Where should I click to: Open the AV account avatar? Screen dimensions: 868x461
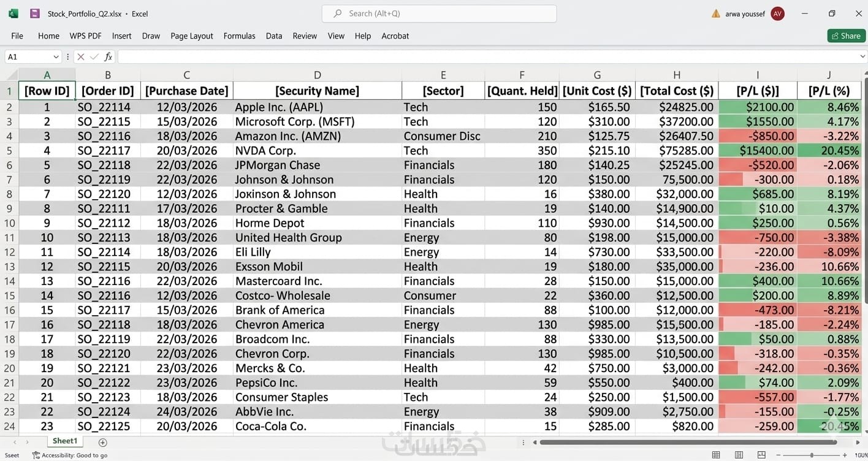pos(777,13)
